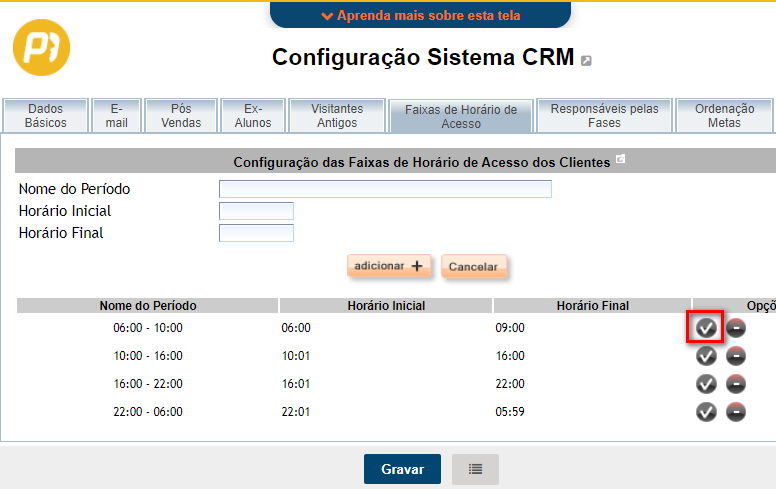The image size is (776, 489).
Task: Edit the 10:00 - 16:00 period row
Action: pyautogui.click(x=706, y=355)
